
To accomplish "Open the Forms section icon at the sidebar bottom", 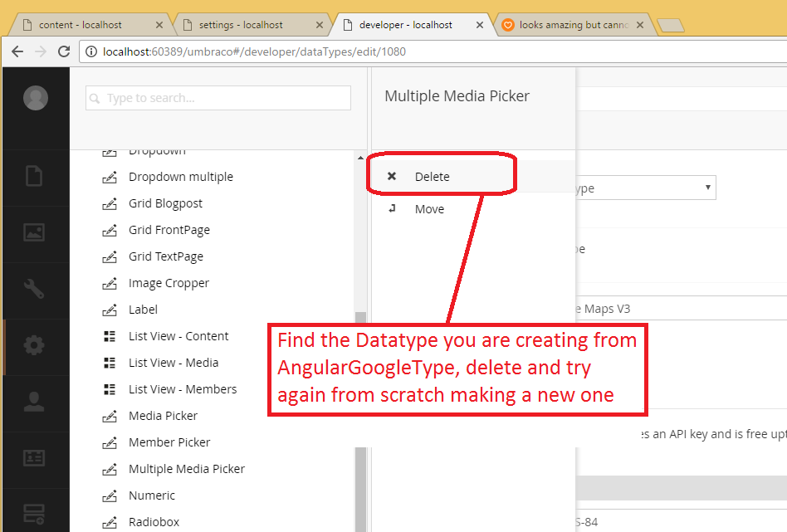I will (x=34, y=515).
